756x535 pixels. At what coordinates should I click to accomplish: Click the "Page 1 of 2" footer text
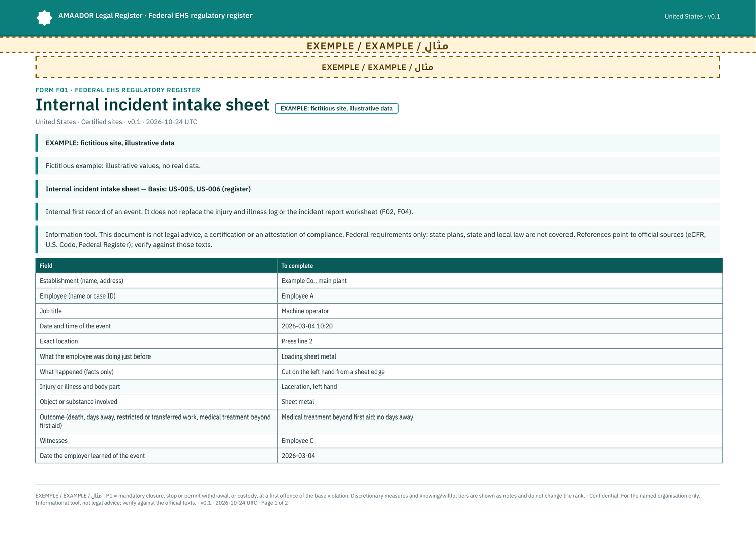[274, 503]
